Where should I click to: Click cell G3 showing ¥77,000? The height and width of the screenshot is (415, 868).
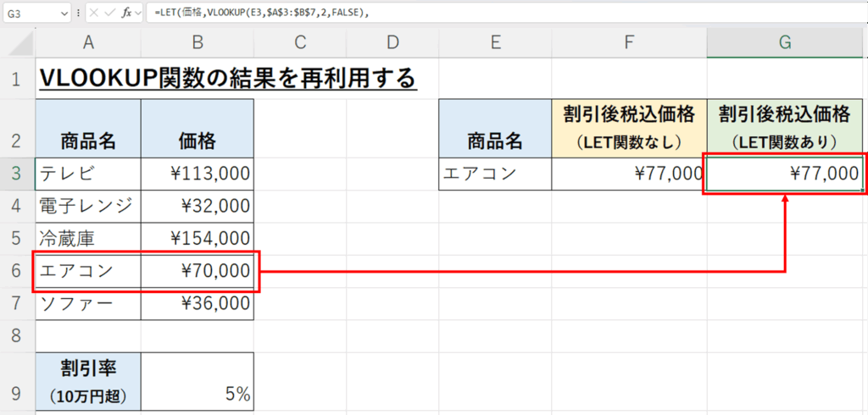pyautogui.click(x=786, y=174)
